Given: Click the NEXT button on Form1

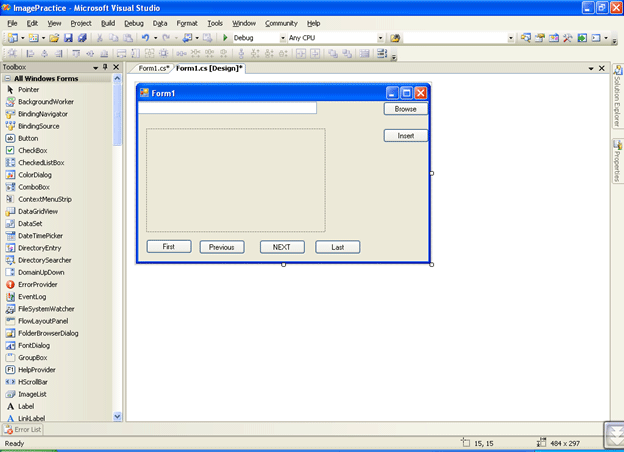Looking at the screenshot, I should tap(282, 247).
